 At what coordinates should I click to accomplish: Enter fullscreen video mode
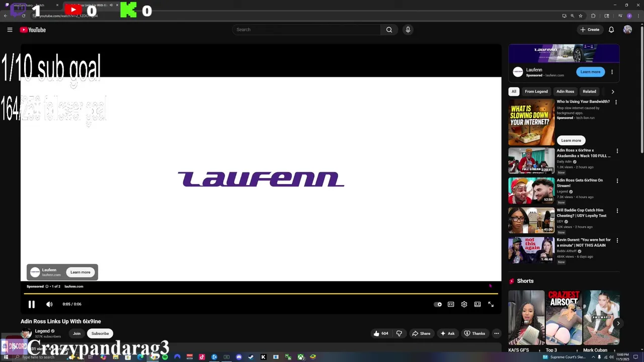pos(491,304)
